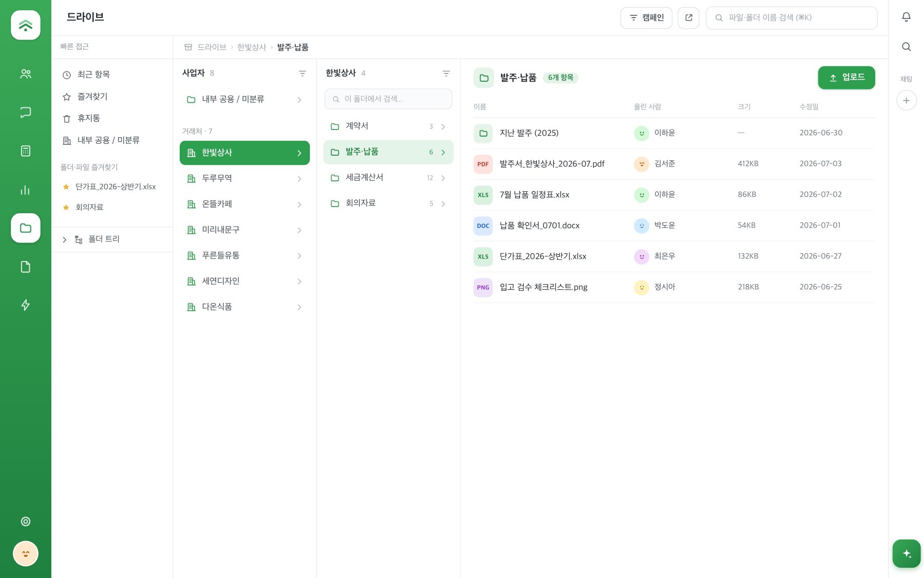Sort by 크기 column header
This screenshot has width=924, height=578.
744,106
